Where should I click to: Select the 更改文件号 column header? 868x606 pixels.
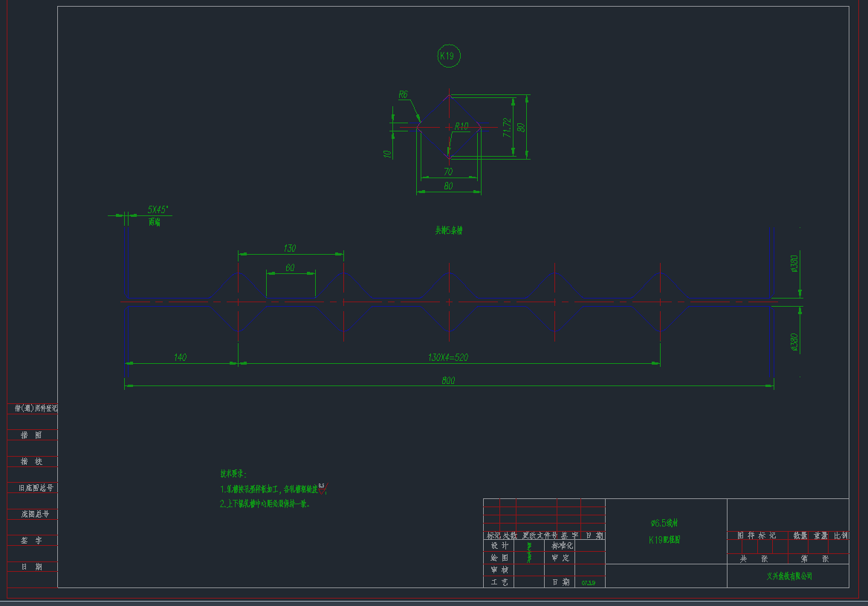[x=540, y=535]
